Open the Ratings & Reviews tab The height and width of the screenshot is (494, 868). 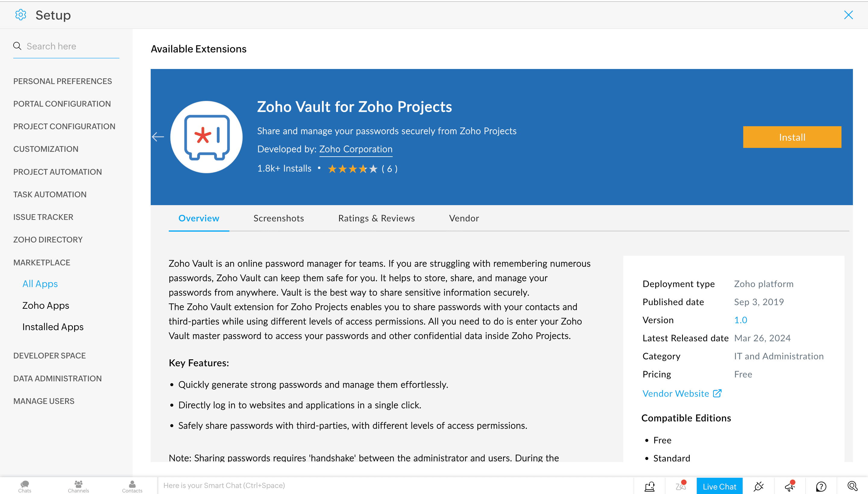pos(376,218)
